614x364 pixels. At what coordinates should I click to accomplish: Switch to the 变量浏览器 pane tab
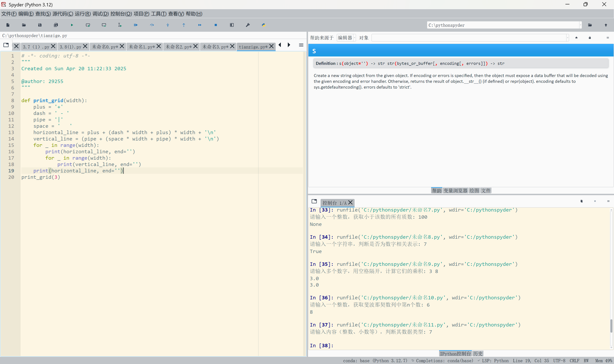(455, 191)
